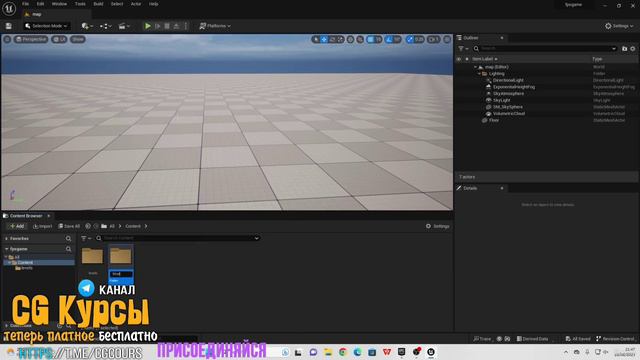The height and width of the screenshot is (360, 640).
Task: Open the Tools menu
Action: [x=80, y=4]
